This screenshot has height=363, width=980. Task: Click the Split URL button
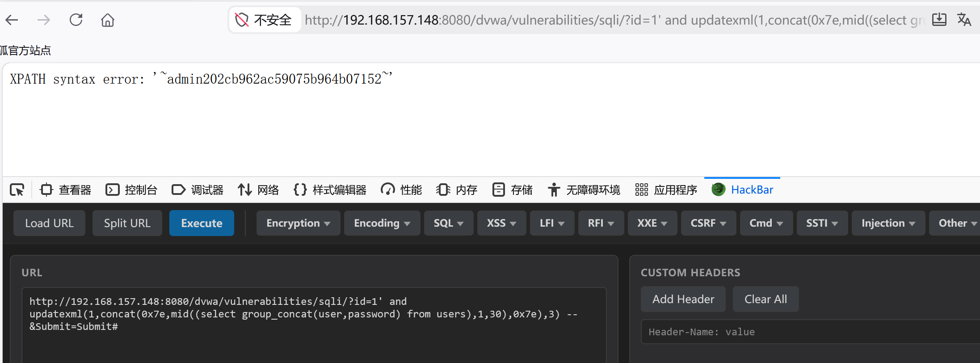[127, 223]
